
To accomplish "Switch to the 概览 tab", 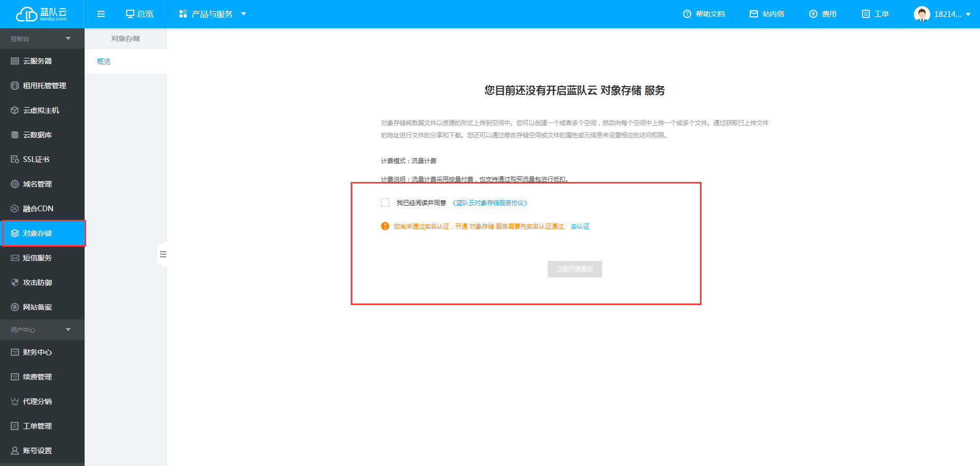I will coord(104,62).
